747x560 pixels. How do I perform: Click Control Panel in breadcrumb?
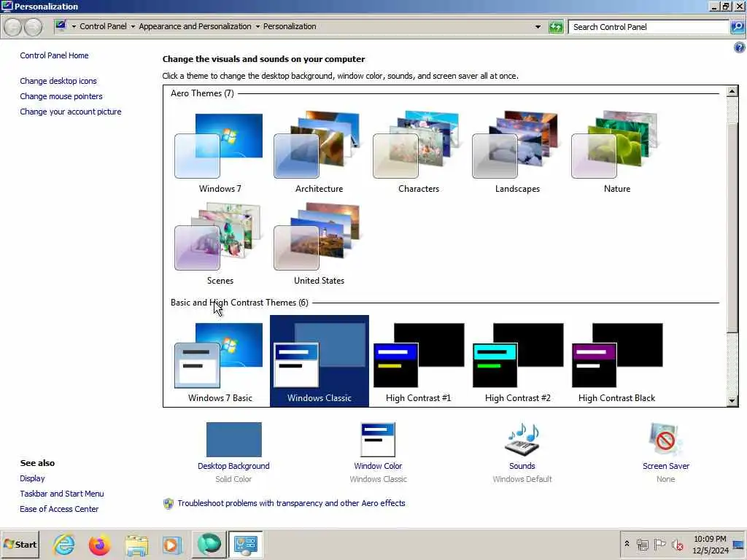[x=103, y=26]
